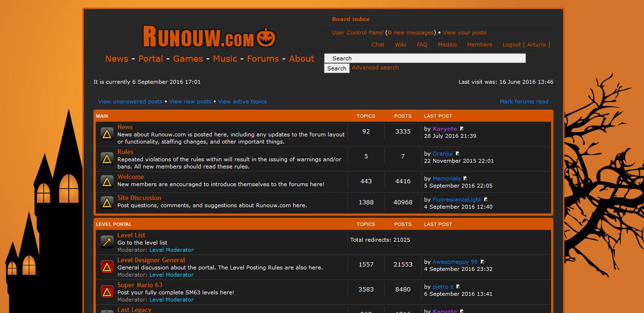Click the Runouw.com pumpkin logo
644x313 pixels.
209,37
